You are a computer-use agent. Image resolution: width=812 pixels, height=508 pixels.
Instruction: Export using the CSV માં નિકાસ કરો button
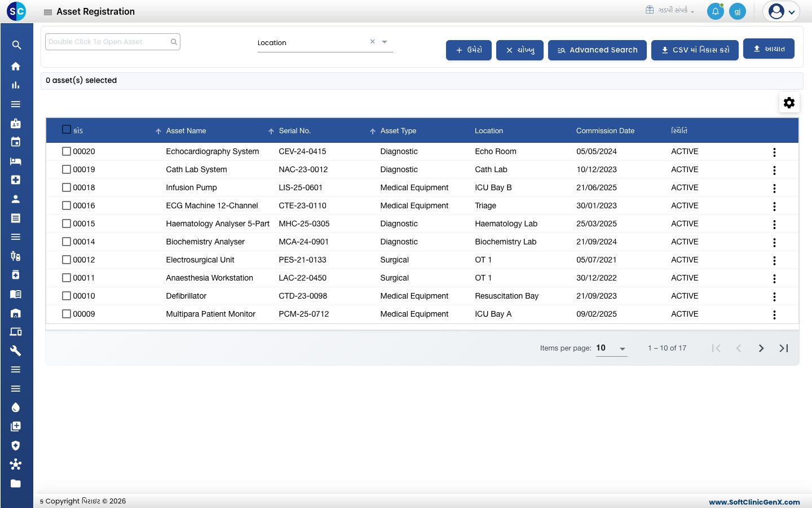[695, 50]
